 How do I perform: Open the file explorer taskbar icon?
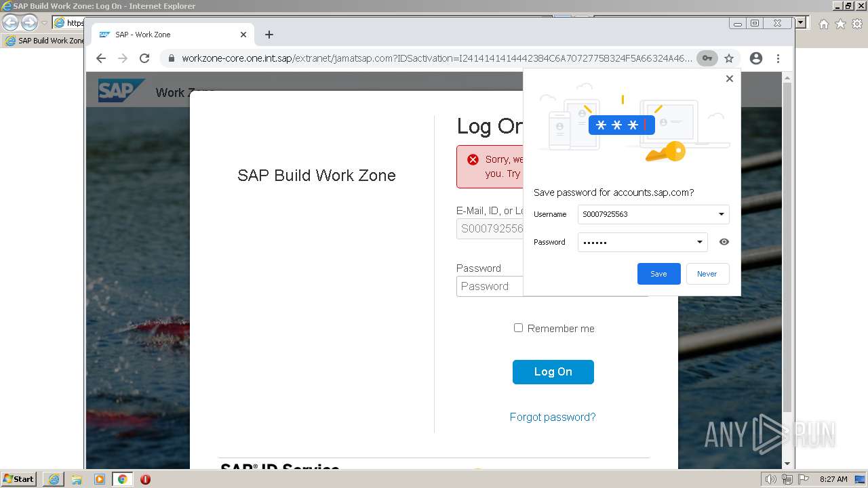(77, 479)
